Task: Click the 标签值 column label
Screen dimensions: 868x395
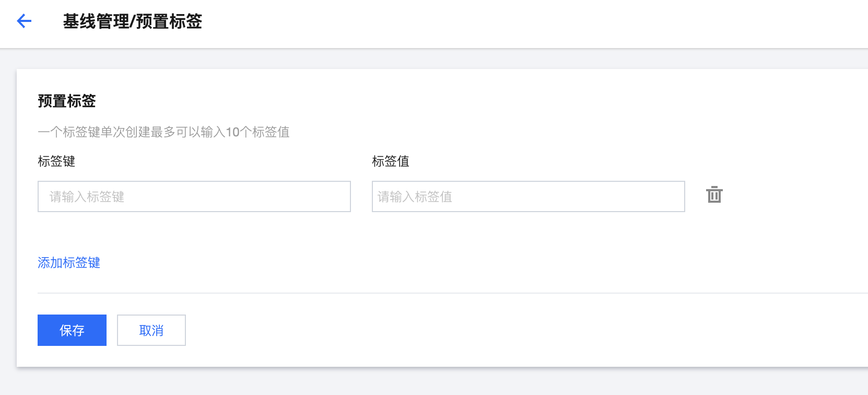Action: [x=391, y=161]
